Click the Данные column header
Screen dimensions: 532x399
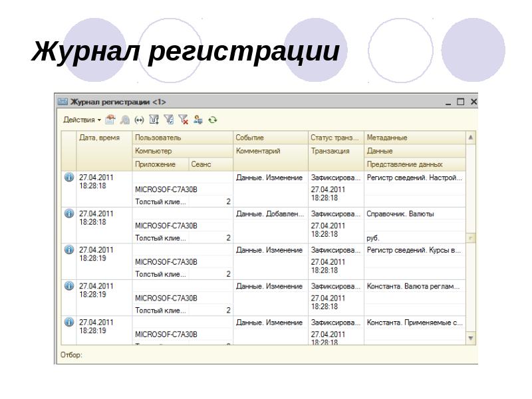[415, 151]
